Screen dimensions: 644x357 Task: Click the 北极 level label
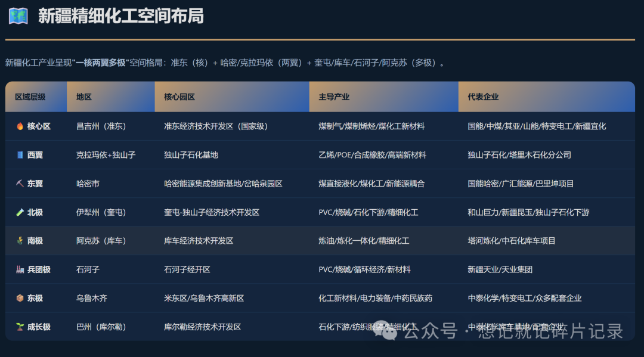coord(35,213)
